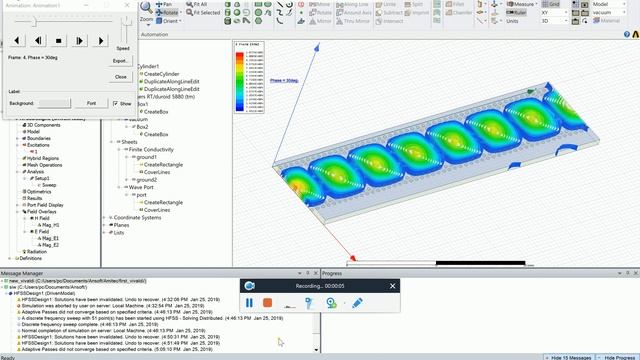This screenshot has width=640, height=360.
Task: Click the Along Line duplicate tool
Action: pyautogui.click(x=352, y=4)
